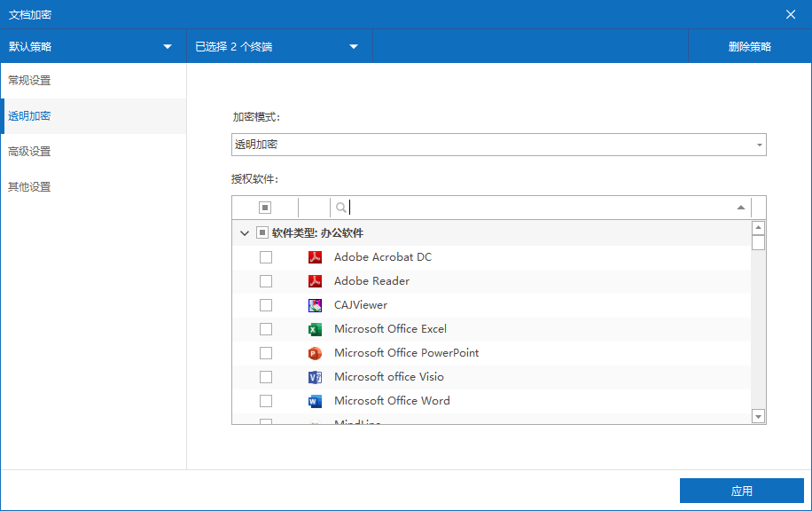Click the Adobe Reader PDF icon
Screen dimensions: 812x511
click(315, 281)
